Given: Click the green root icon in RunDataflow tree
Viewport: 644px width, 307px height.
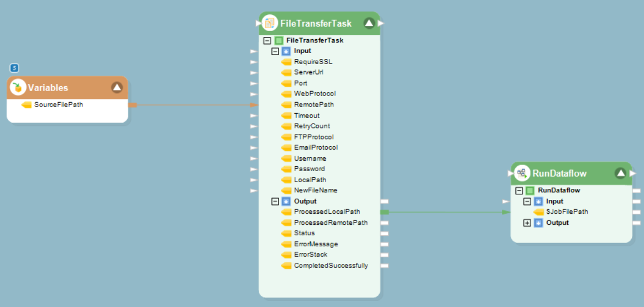Looking at the screenshot, I should coord(530,190).
